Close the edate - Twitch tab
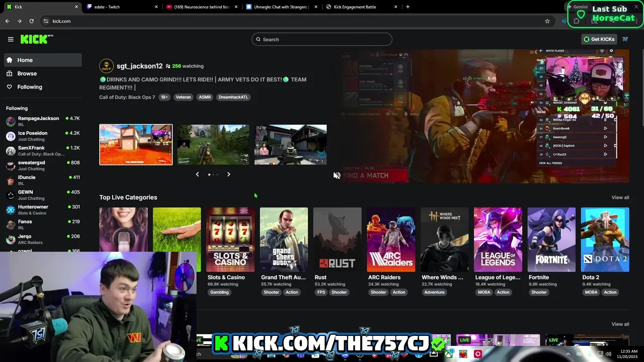Image resolution: width=644 pixels, height=362 pixels. point(156,7)
